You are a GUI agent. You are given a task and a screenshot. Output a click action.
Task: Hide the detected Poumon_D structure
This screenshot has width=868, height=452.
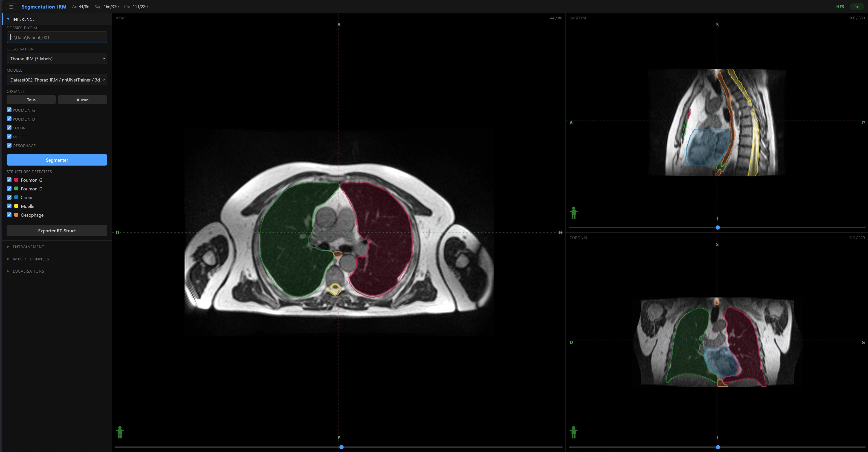[9, 189]
